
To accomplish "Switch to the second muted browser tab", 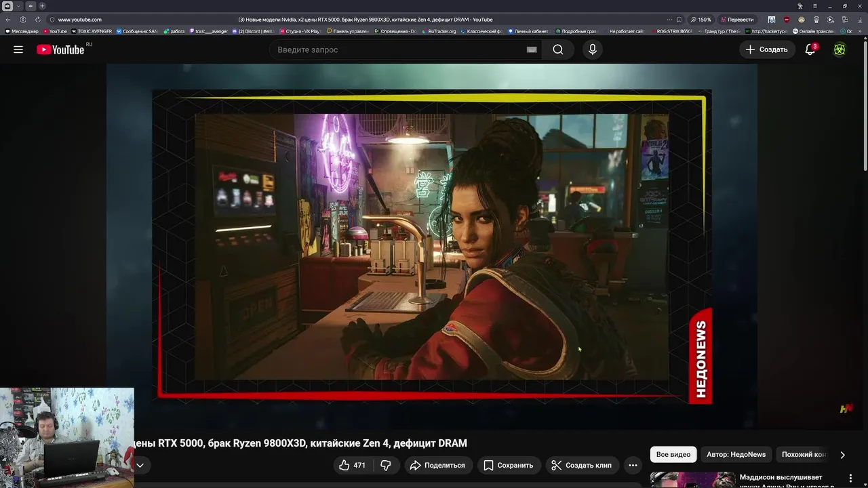I will coord(30,6).
